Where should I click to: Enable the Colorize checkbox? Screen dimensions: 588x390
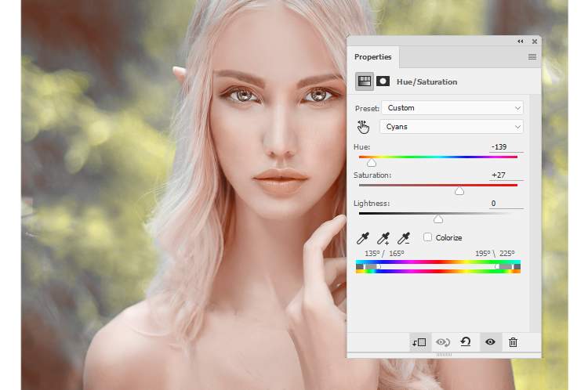point(427,237)
